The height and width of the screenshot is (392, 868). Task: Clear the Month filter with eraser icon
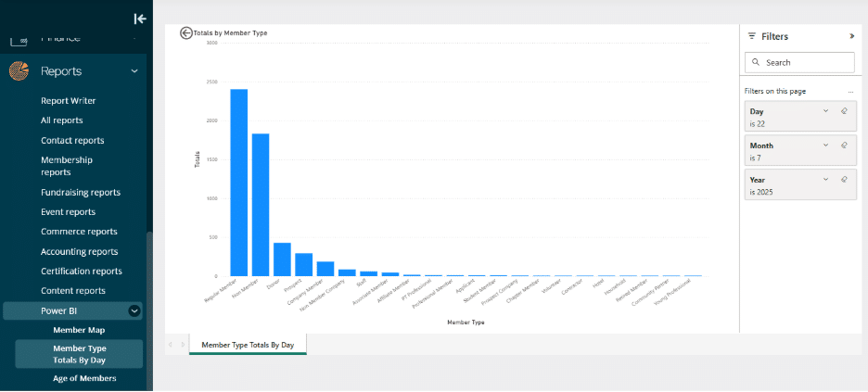pos(844,145)
